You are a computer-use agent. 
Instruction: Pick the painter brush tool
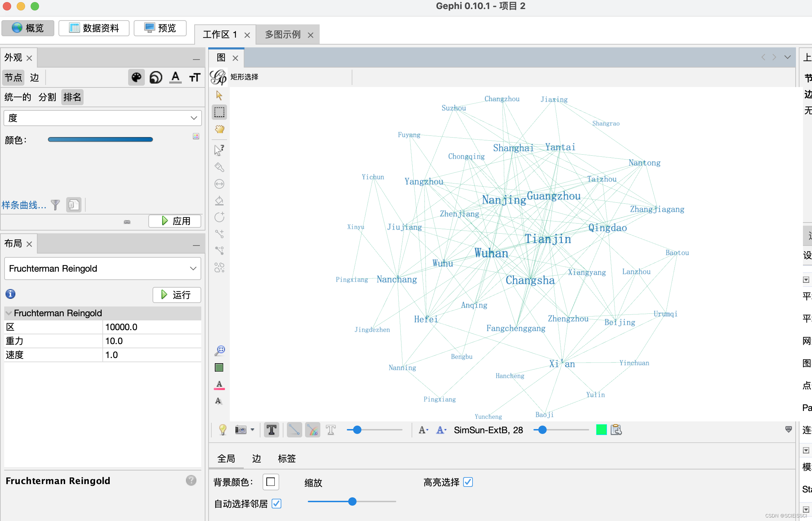point(219,166)
